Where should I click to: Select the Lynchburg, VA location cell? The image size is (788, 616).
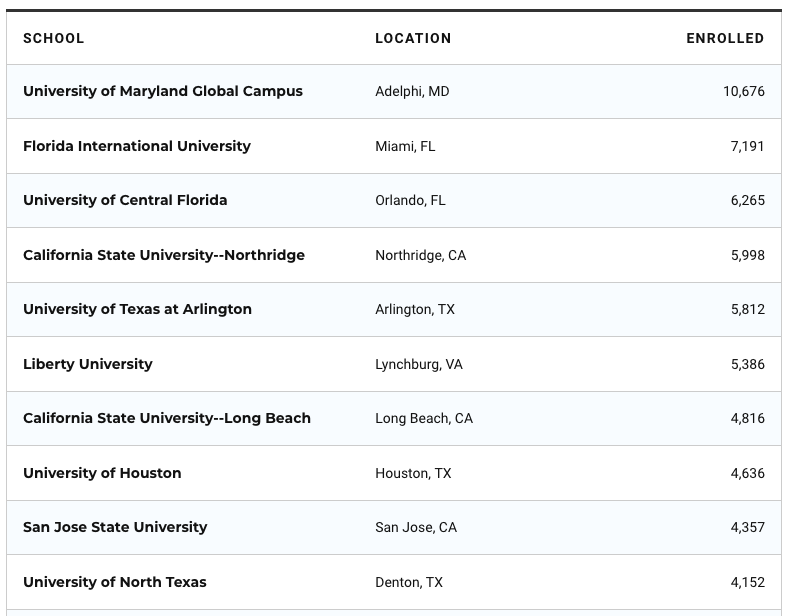418,364
